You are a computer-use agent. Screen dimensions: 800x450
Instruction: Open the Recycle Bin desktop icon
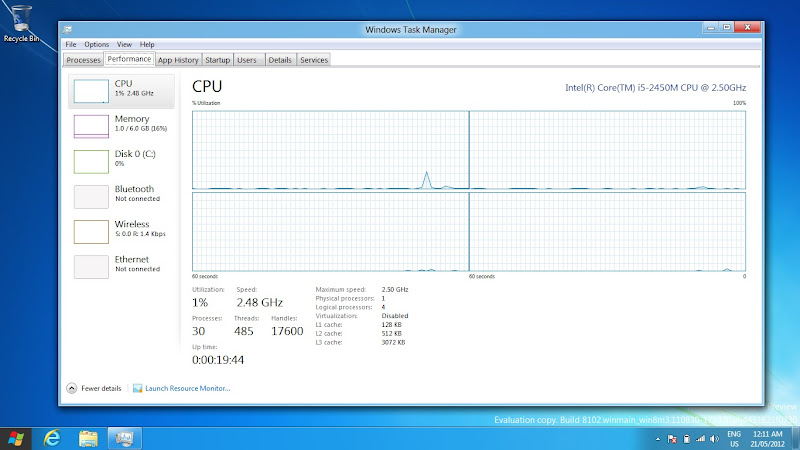[x=21, y=23]
